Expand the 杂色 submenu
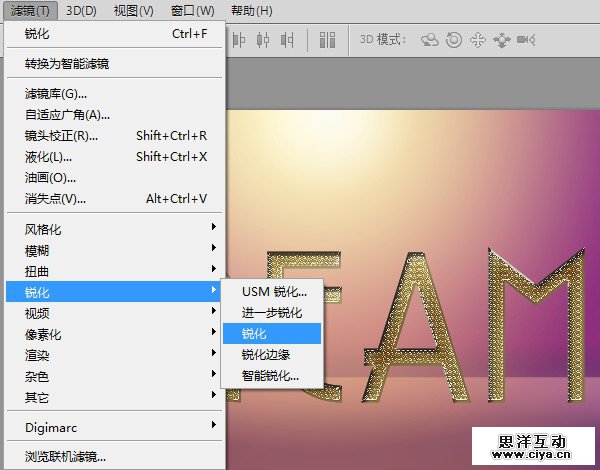 (x=114, y=377)
